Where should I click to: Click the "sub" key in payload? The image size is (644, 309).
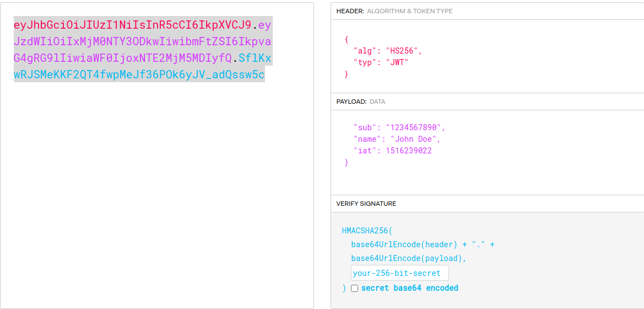point(365,127)
